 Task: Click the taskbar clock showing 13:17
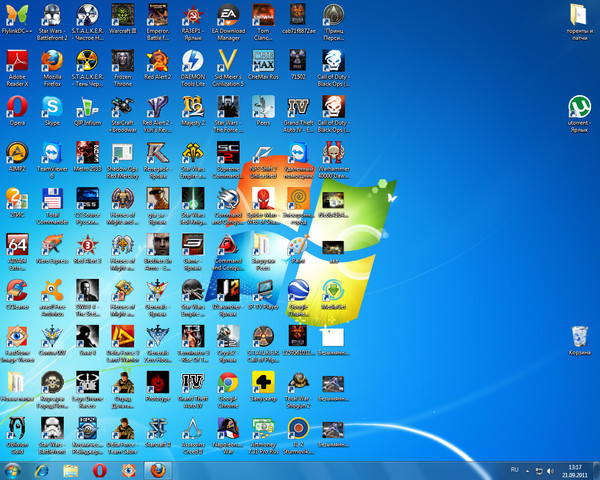[x=575, y=471]
